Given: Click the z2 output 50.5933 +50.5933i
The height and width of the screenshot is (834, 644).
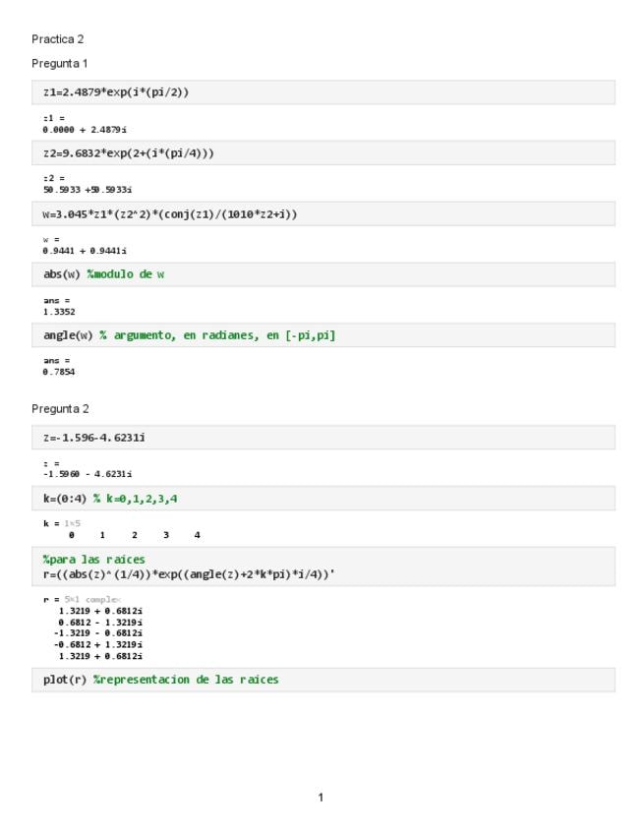Looking at the screenshot, I should pyautogui.click(x=88, y=190).
